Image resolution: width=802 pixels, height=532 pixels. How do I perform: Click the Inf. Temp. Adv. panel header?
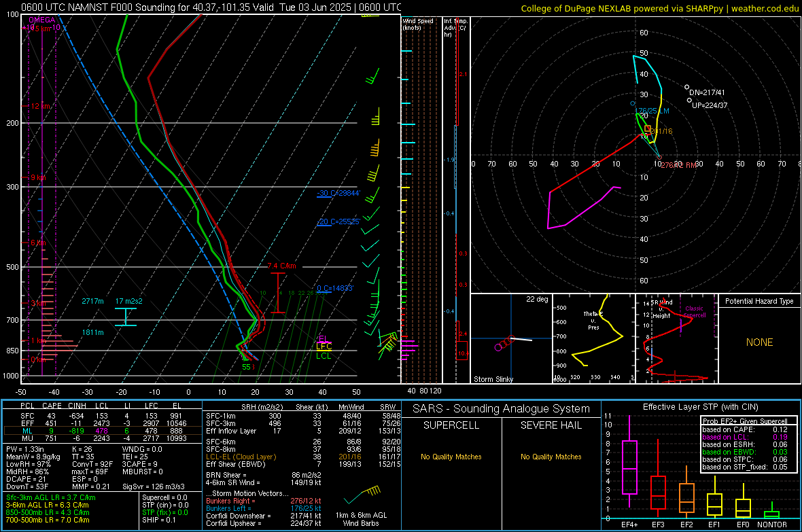(456, 28)
